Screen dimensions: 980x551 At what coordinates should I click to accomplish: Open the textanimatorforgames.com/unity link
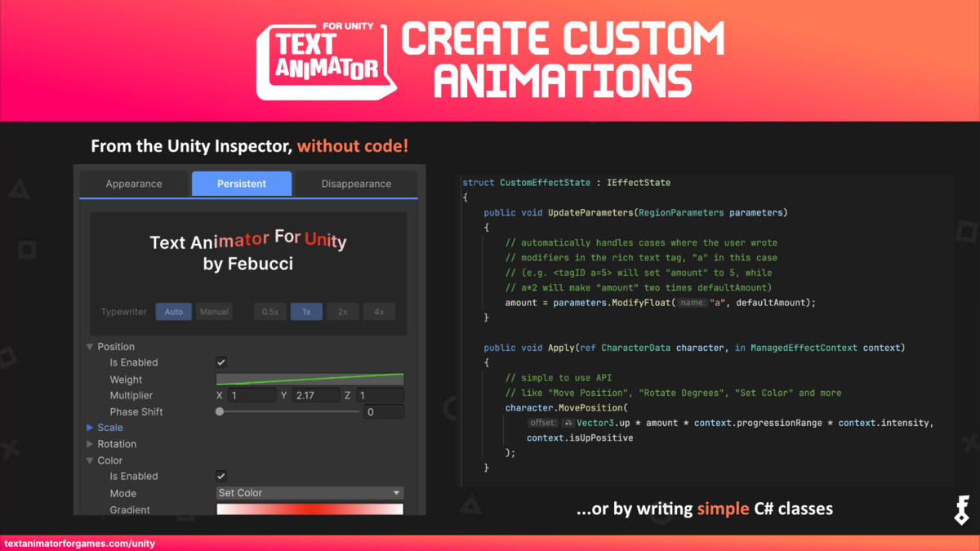78,543
